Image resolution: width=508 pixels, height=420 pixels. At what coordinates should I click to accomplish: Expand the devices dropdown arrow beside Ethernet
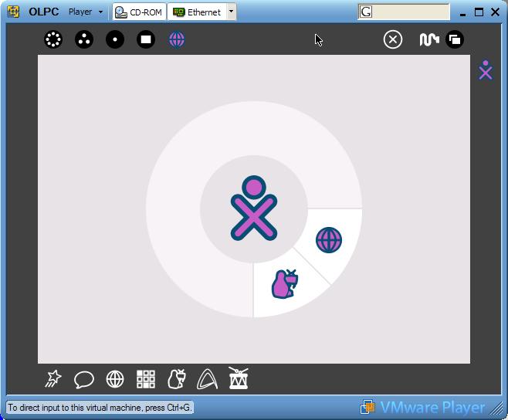coord(231,12)
